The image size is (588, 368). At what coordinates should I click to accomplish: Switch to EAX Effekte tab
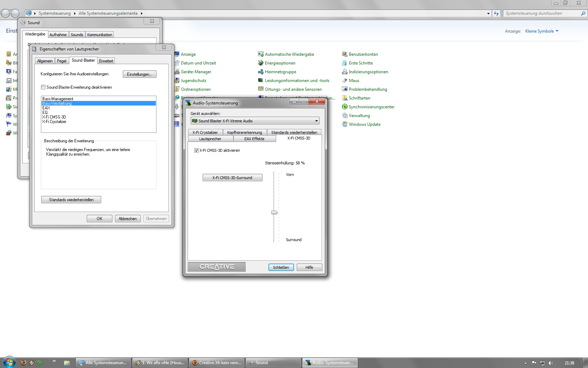(x=254, y=139)
